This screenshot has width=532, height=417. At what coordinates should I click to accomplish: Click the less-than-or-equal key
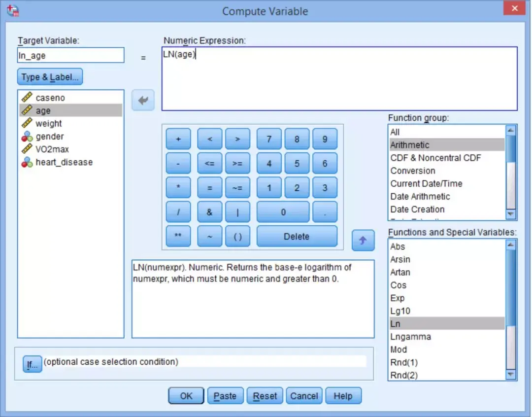point(210,163)
